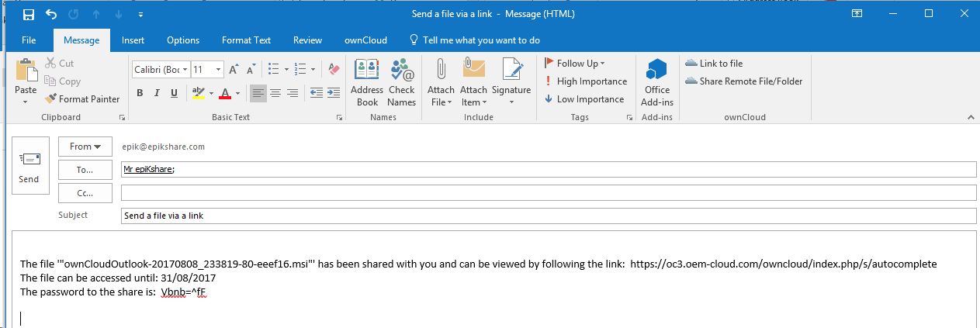Click the To... recipients button

85,169
